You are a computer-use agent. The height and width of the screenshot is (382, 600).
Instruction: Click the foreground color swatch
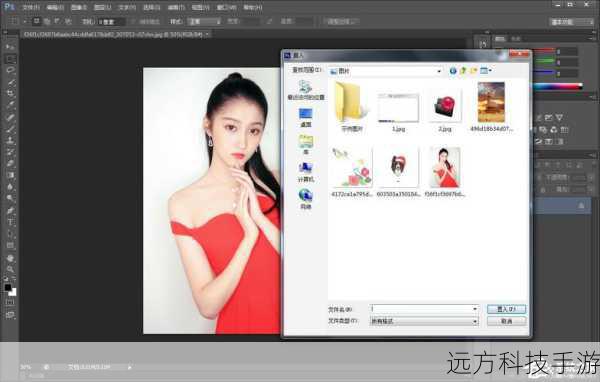point(8,287)
